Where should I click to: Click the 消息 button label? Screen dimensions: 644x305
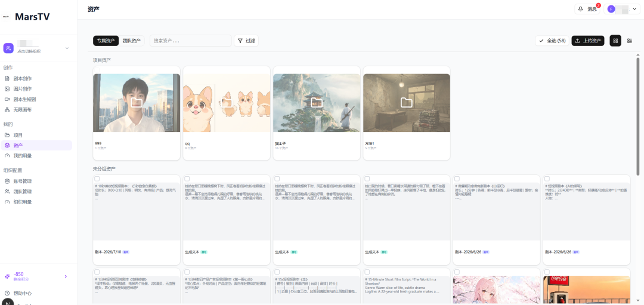(x=592, y=9)
